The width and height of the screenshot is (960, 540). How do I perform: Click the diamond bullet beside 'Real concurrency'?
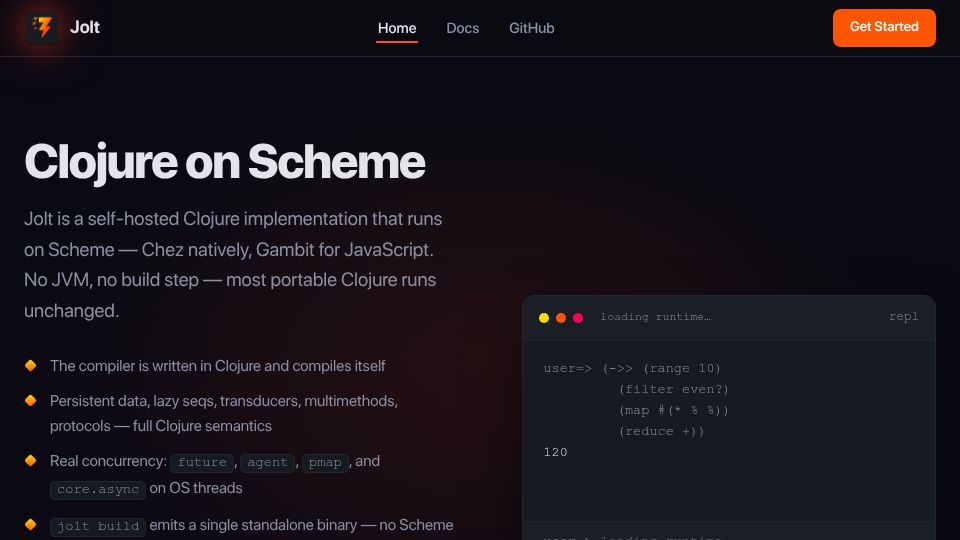(30, 460)
